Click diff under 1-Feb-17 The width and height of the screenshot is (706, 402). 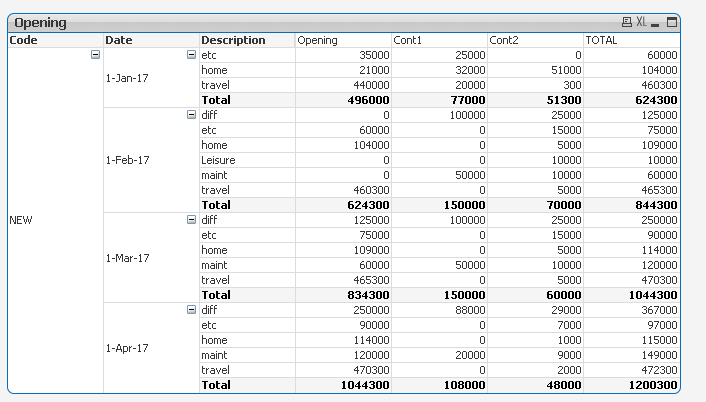[x=247, y=115]
